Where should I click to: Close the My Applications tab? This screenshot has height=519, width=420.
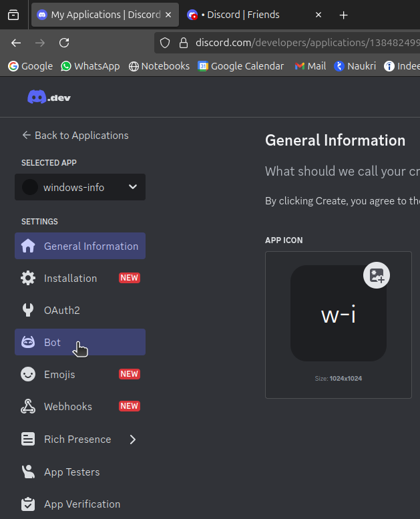tap(168, 15)
